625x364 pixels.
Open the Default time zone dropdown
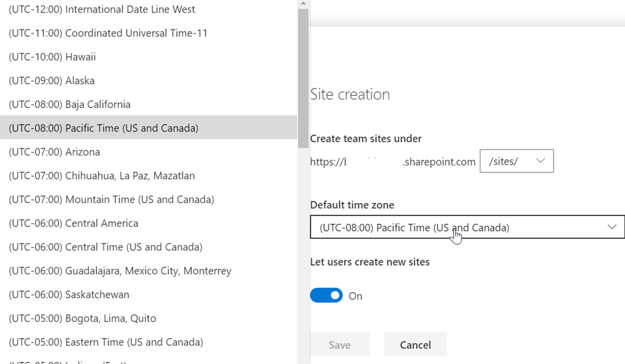coord(467,227)
